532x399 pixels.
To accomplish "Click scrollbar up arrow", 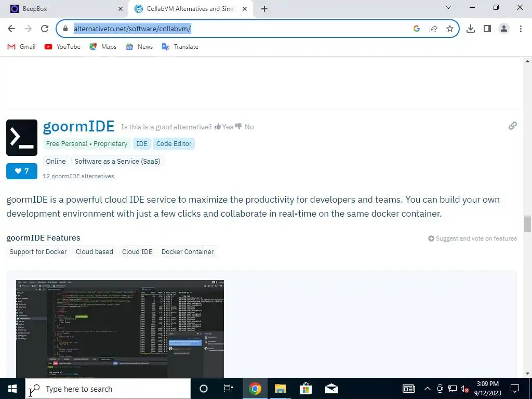I will click(527, 61).
